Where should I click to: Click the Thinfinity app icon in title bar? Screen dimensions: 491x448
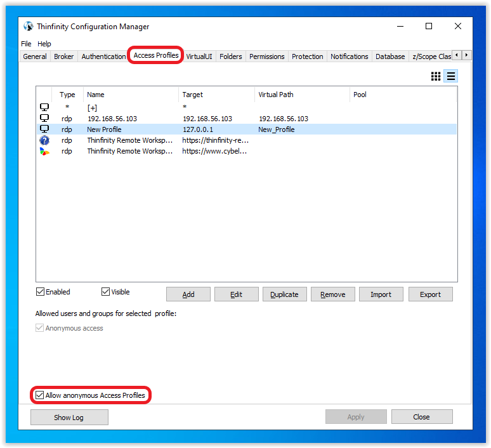pos(28,26)
